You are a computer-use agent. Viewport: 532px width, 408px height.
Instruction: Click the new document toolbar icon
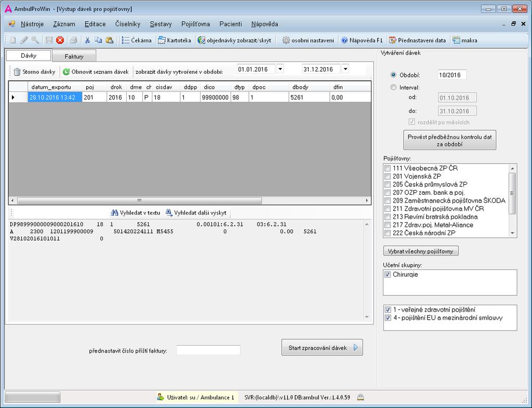[x=13, y=40]
